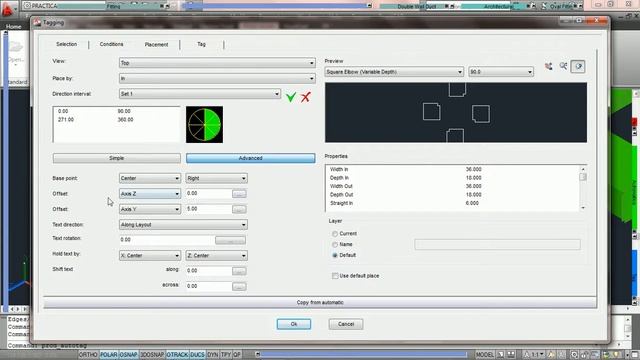
Task: Click ellipsis button beside Shift text across
Action: (239, 287)
